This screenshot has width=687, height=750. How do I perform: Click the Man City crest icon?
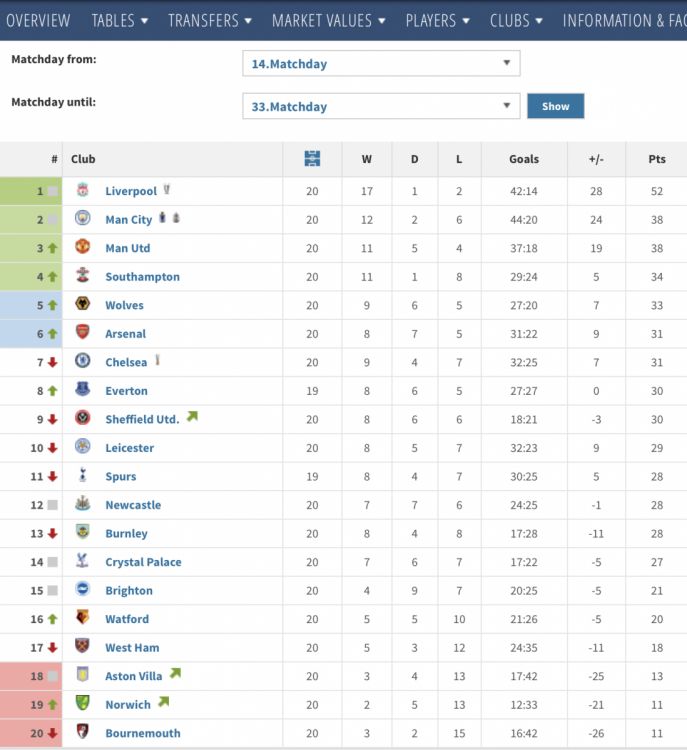tap(83, 219)
